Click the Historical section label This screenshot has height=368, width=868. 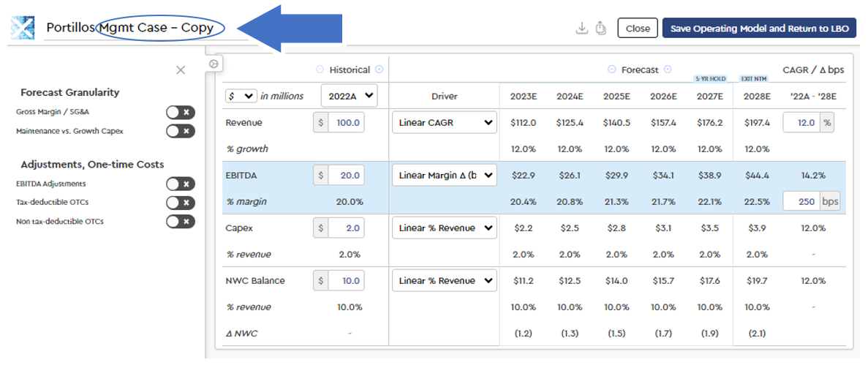tap(350, 70)
